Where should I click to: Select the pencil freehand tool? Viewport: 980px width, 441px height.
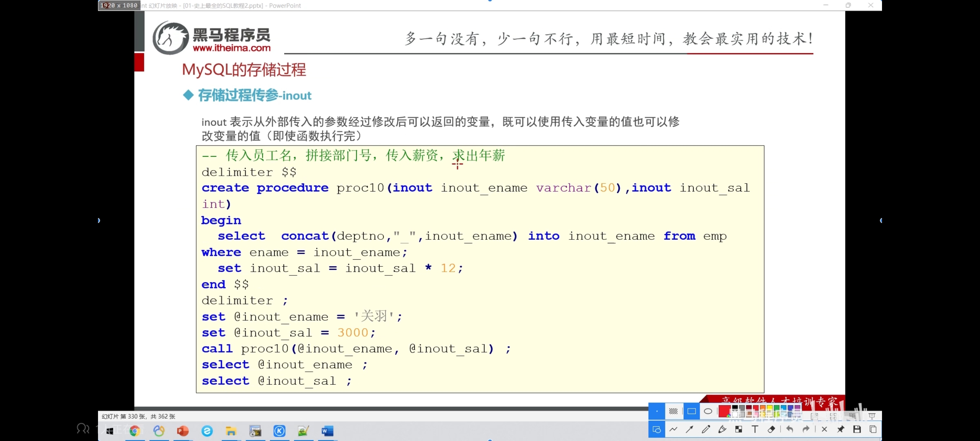(x=706, y=429)
